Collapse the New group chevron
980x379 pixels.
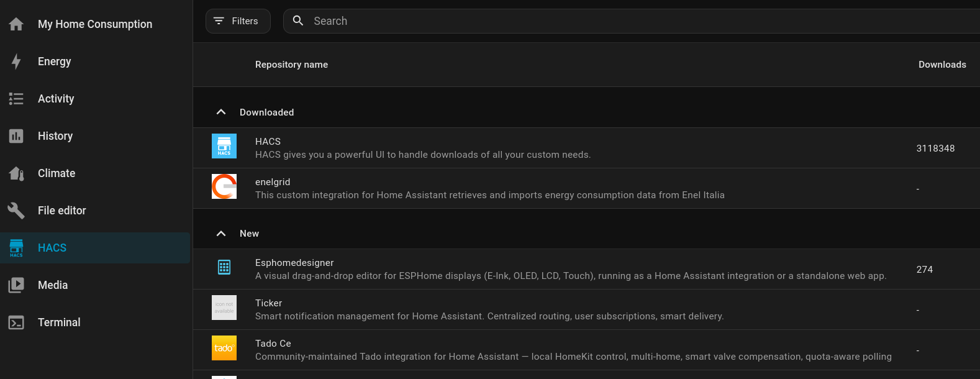[x=221, y=233]
